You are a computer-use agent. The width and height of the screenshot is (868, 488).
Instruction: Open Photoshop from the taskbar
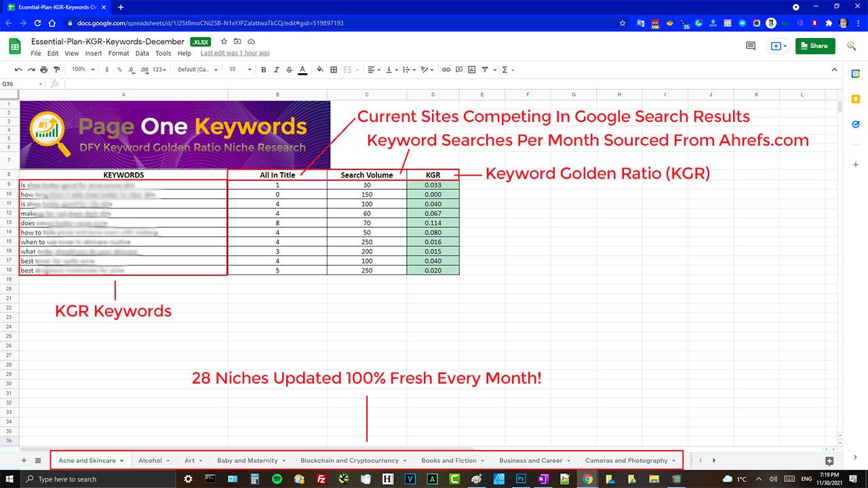coord(521,479)
